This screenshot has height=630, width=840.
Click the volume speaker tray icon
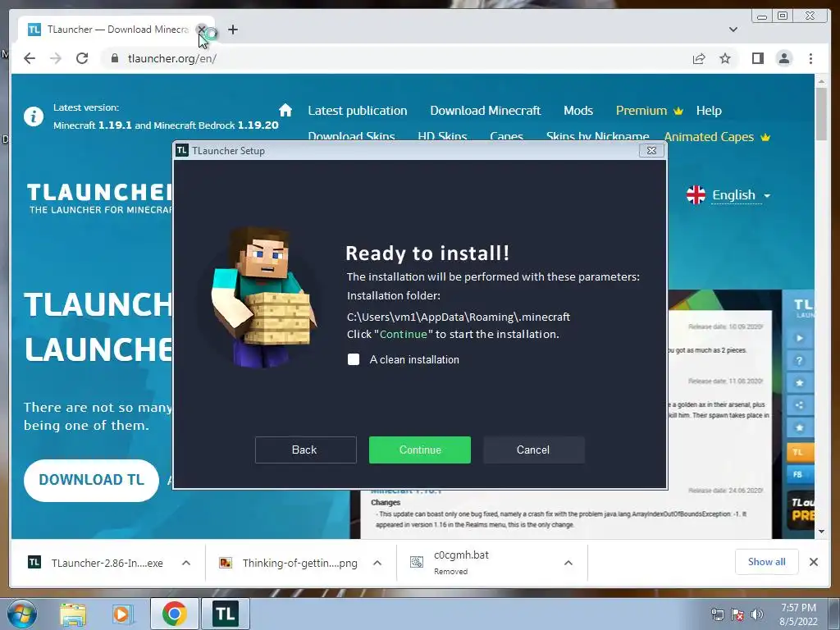[756, 614]
